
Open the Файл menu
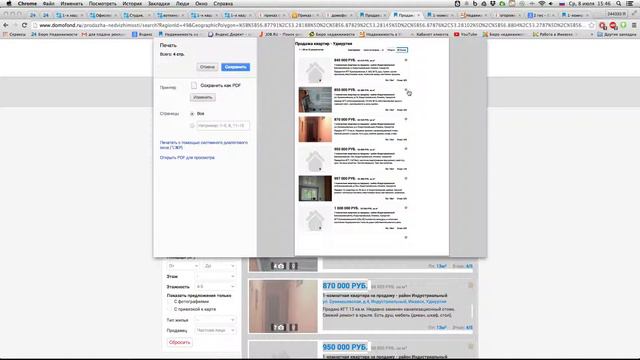(x=48, y=3)
